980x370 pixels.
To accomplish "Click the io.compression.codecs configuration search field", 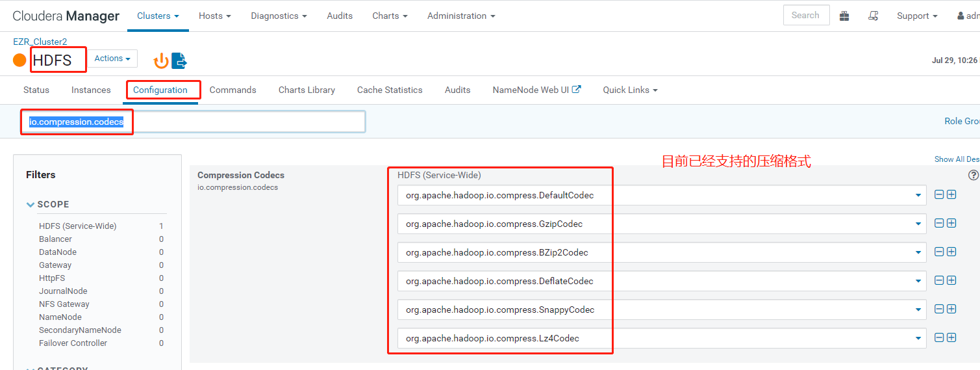I will [x=194, y=122].
